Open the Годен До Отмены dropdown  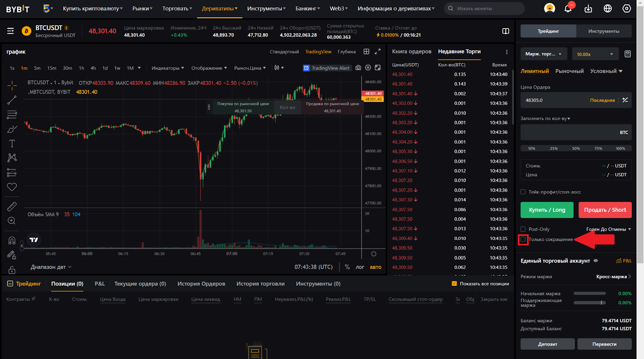(x=609, y=229)
